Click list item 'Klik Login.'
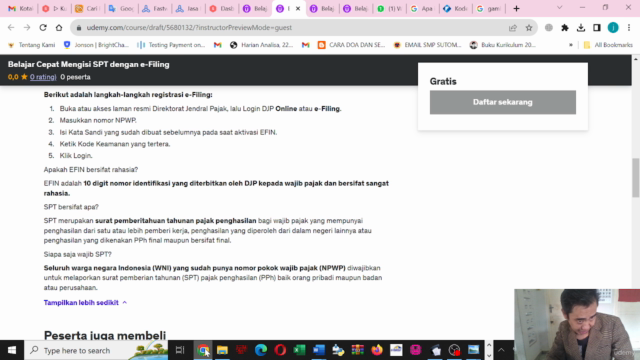 (x=76, y=156)
